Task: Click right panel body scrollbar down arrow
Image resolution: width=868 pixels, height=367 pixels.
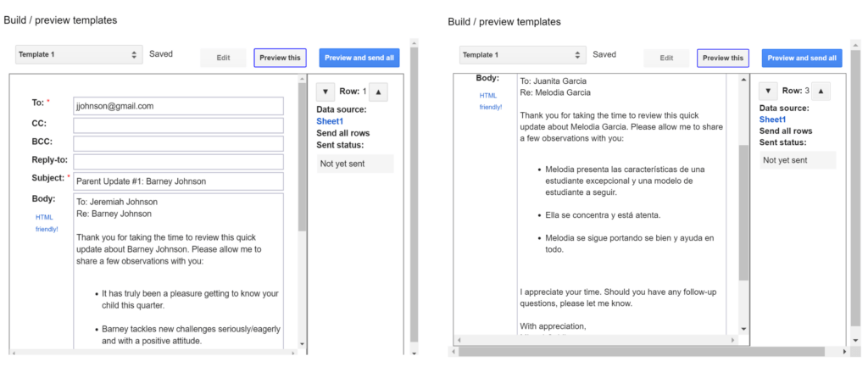Action: (743, 328)
